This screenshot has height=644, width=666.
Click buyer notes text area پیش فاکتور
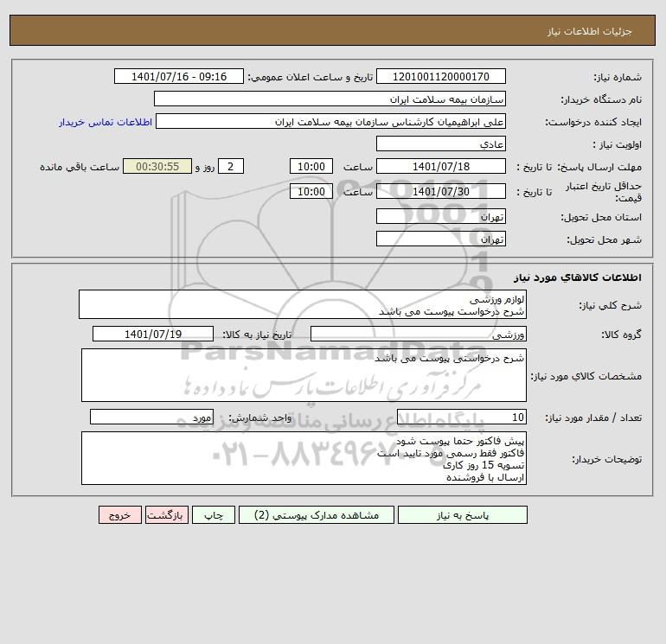[304, 458]
